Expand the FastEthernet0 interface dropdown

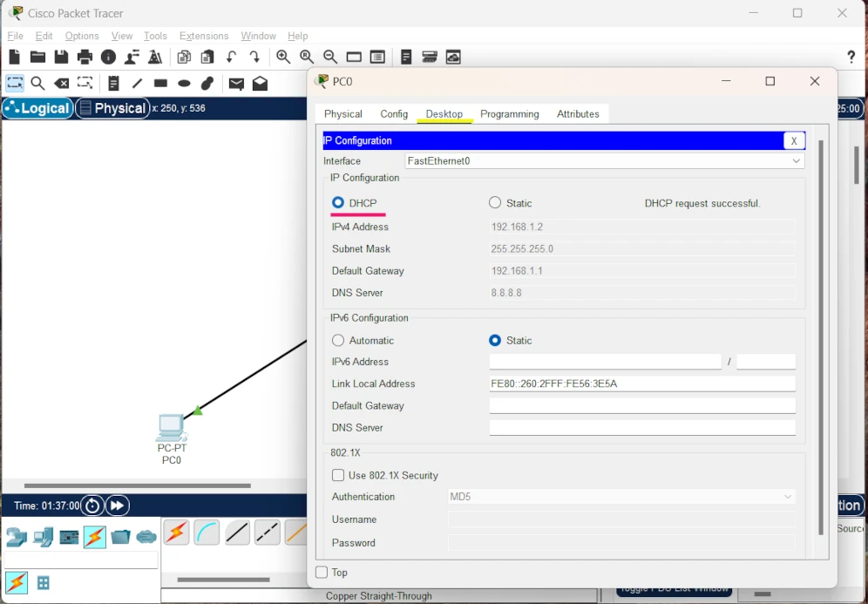click(x=605, y=161)
